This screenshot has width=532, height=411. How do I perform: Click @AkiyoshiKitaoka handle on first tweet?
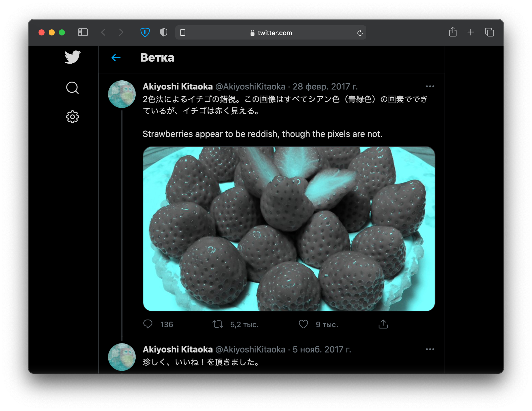[250, 87]
